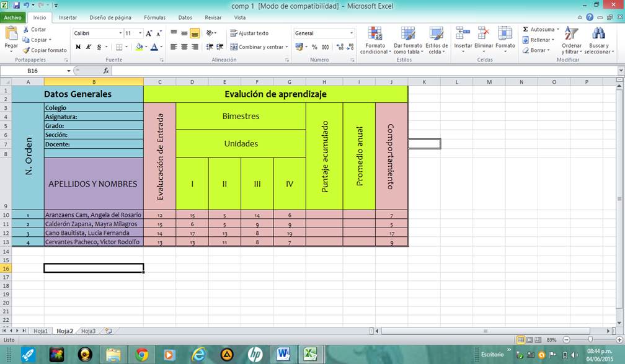Toggle underline formatting
The width and height of the screenshot is (625, 364).
click(x=98, y=47)
